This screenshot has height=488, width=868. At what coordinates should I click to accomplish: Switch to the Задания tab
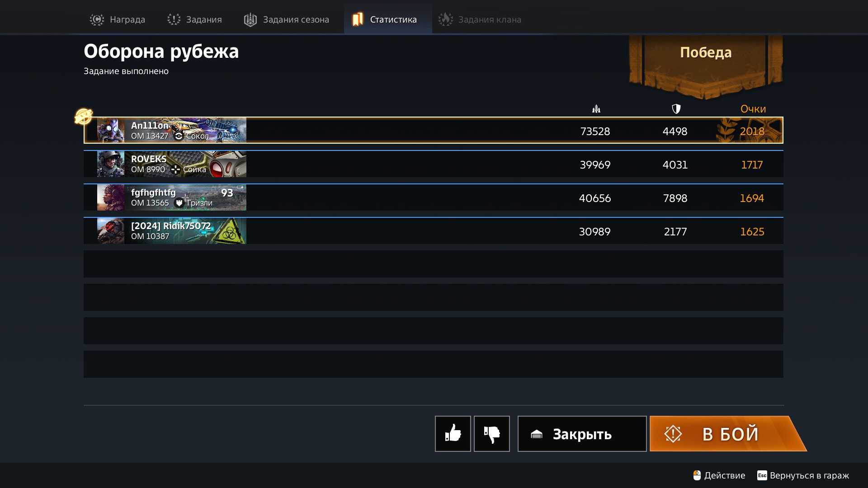(x=195, y=19)
